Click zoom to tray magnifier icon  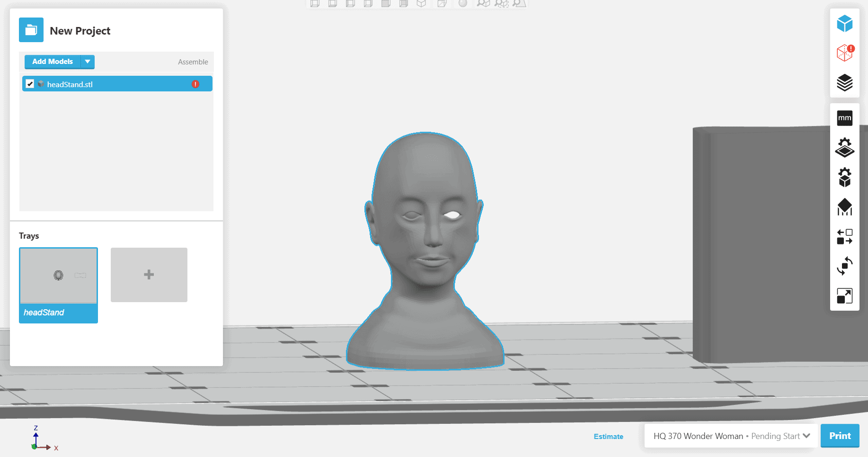[x=519, y=3]
